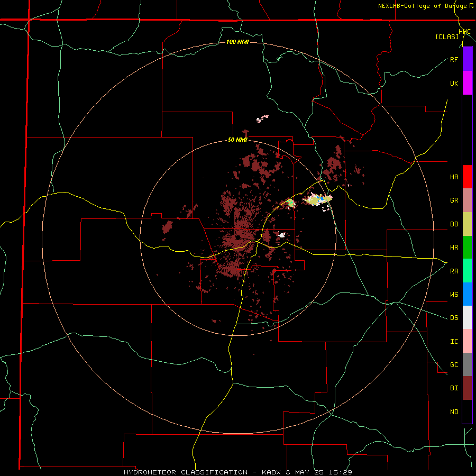
Task: Click the RF legend label
Action: (x=454, y=59)
